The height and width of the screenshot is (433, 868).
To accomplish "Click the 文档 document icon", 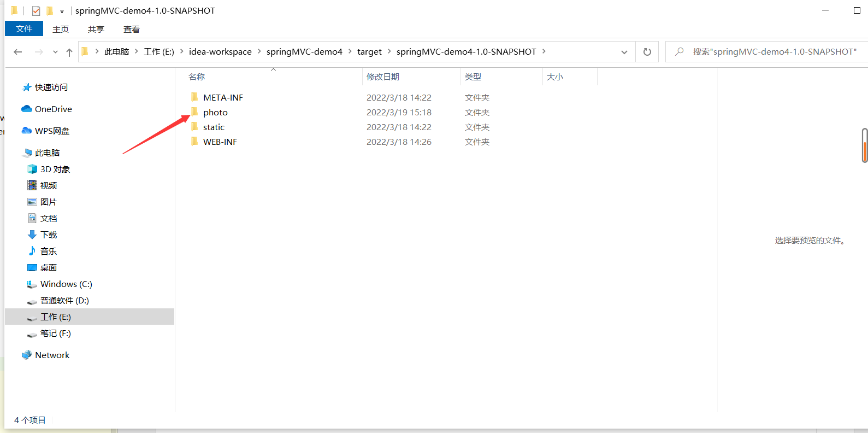I will [x=32, y=218].
